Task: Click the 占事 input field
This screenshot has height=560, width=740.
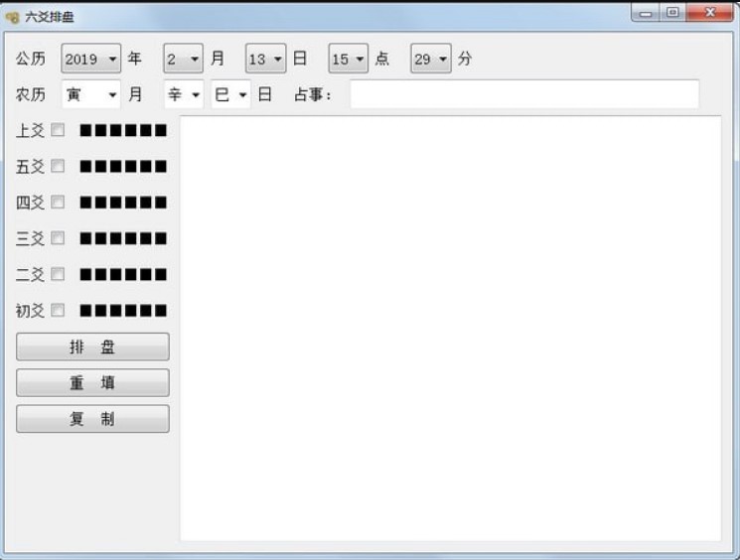Action: tap(524, 94)
